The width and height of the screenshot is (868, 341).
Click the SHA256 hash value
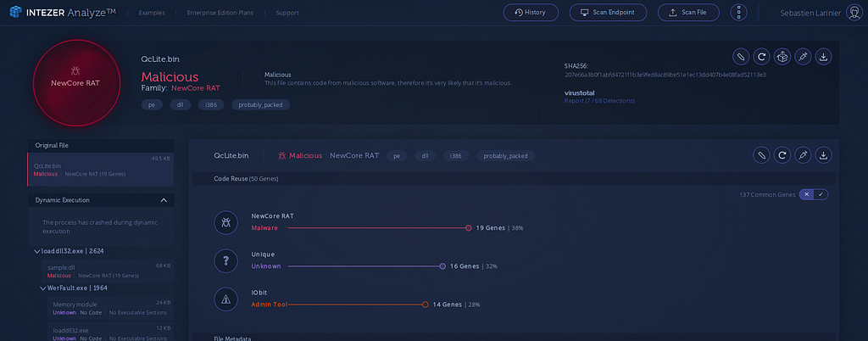[x=665, y=75]
